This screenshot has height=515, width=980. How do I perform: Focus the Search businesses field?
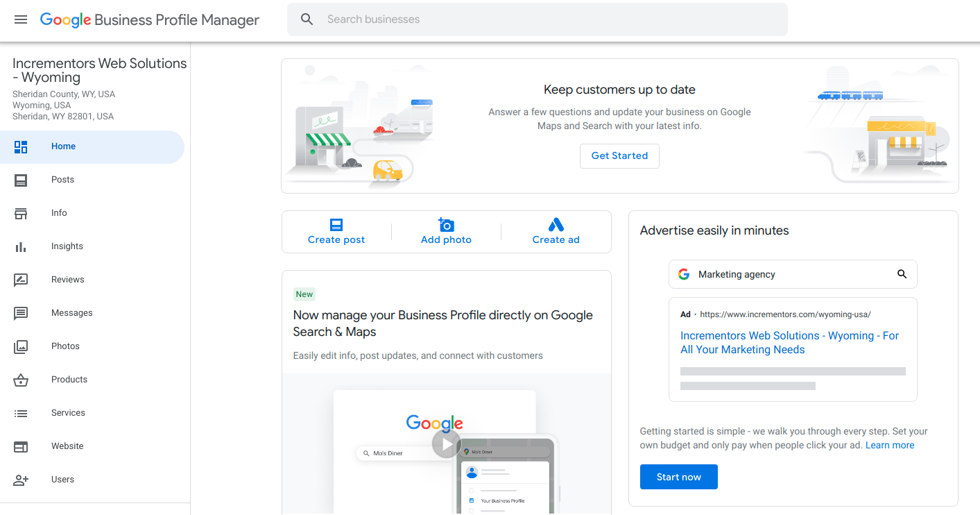(x=538, y=19)
